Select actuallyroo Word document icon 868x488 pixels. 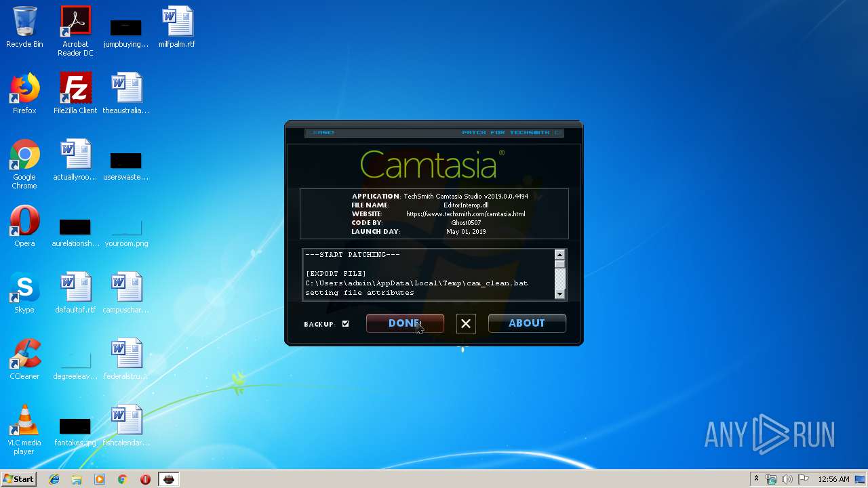coord(75,160)
